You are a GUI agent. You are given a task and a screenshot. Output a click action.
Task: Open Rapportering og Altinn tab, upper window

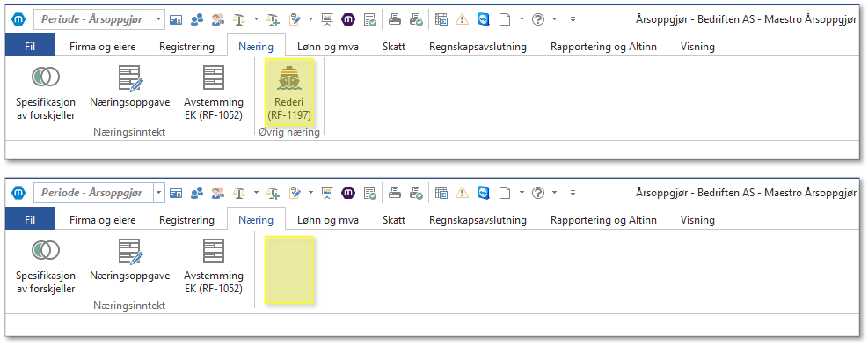[603, 47]
